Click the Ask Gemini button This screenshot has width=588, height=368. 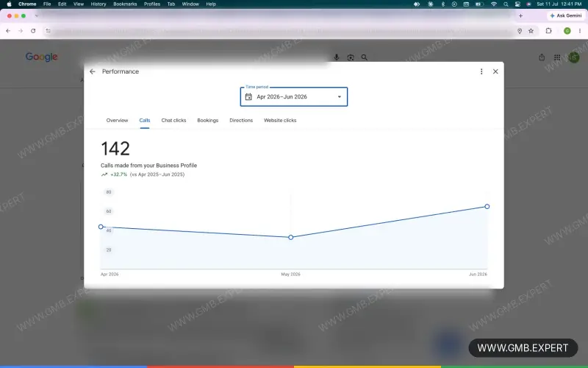[566, 15]
